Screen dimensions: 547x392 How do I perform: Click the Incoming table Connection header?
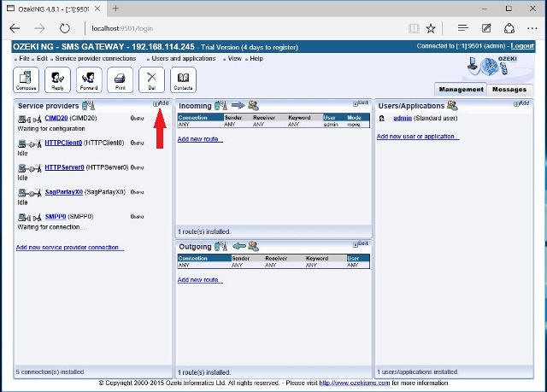coord(201,118)
